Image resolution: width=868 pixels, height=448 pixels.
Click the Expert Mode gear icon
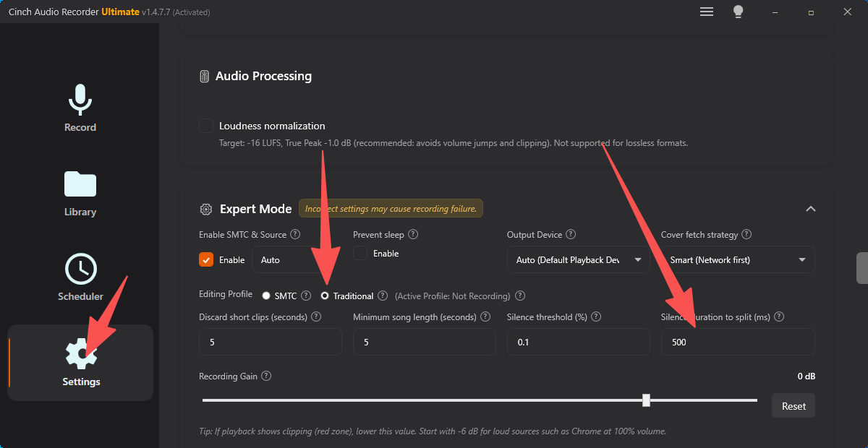tap(205, 210)
